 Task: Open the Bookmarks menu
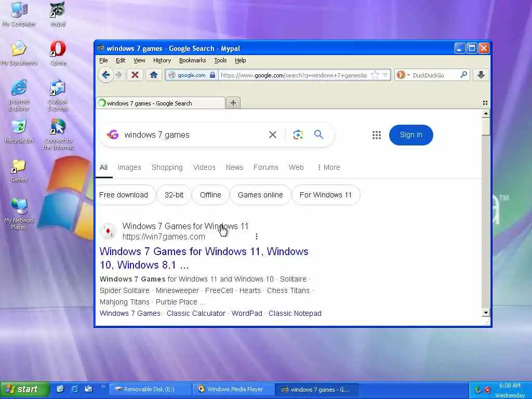click(x=192, y=60)
